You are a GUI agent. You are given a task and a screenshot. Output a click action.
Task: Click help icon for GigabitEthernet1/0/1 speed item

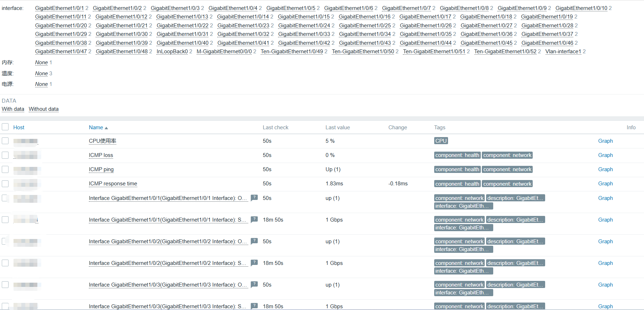coord(254,219)
